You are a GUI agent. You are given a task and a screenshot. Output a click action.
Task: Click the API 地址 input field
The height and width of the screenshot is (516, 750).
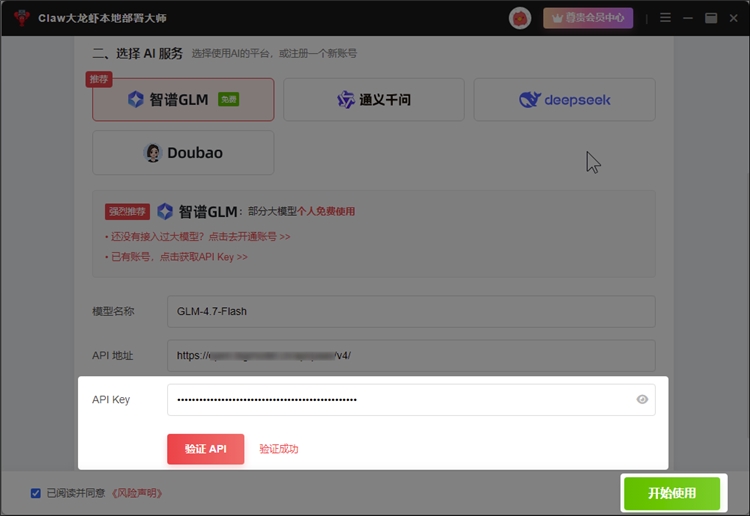[411, 355]
